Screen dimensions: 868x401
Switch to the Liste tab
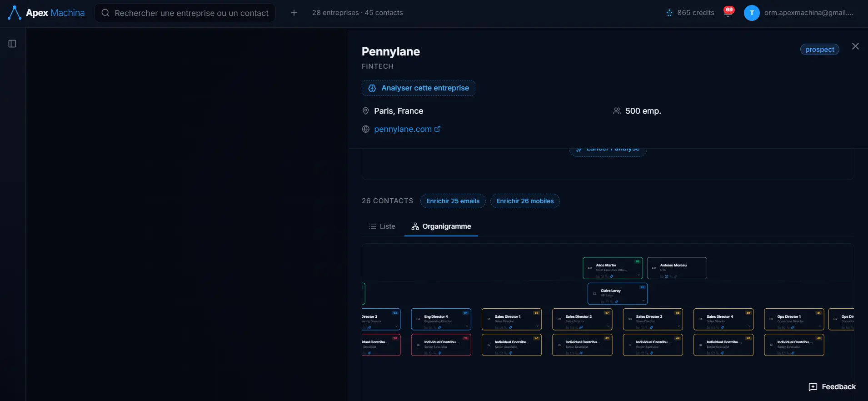point(382,226)
